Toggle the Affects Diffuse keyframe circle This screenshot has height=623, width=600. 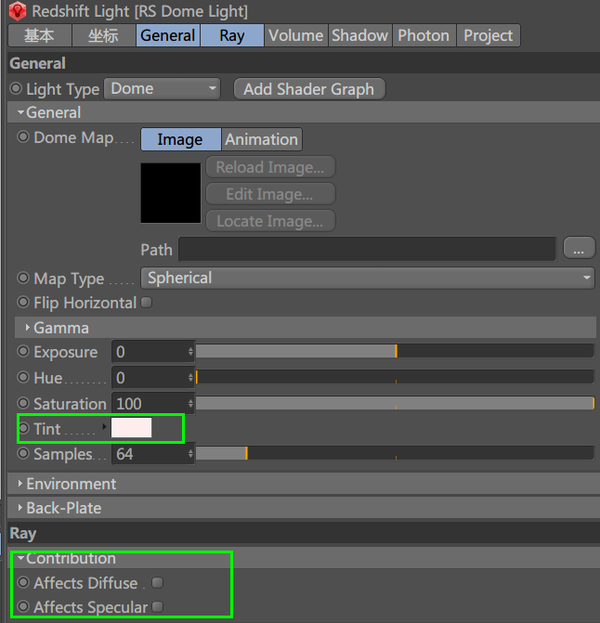tap(23, 582)
